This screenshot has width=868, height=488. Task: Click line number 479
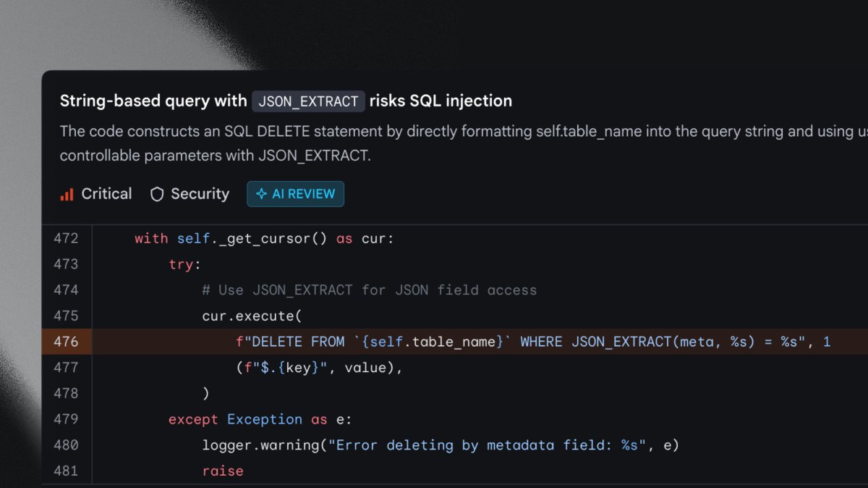66,419
